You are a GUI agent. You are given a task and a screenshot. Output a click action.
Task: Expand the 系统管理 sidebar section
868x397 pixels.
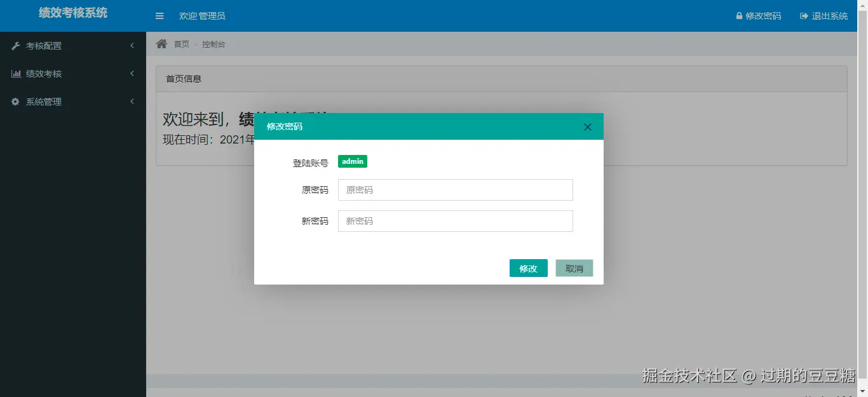point(44,101)
